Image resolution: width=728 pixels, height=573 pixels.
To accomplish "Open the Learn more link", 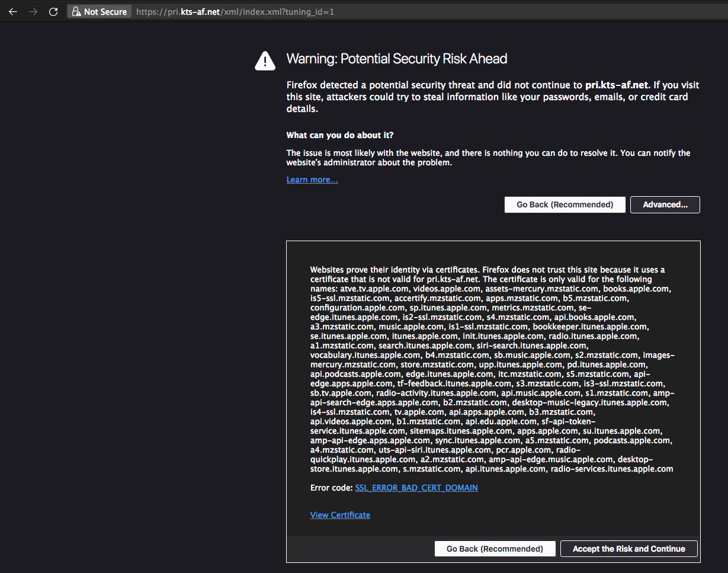I will [x=312, y=180].
